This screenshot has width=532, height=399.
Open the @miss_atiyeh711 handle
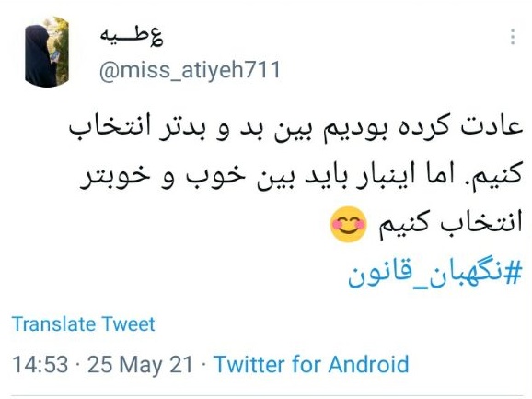190,70
